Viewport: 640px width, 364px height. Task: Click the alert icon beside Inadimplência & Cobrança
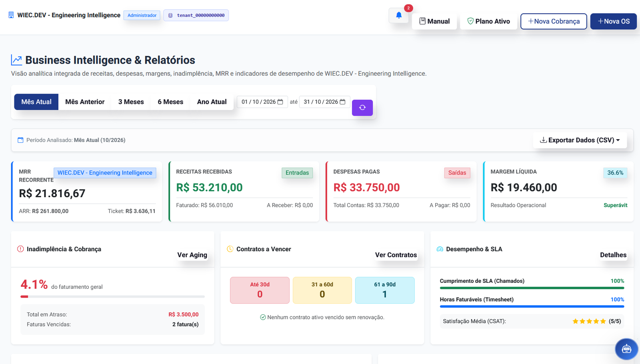[x=20, y=249]
